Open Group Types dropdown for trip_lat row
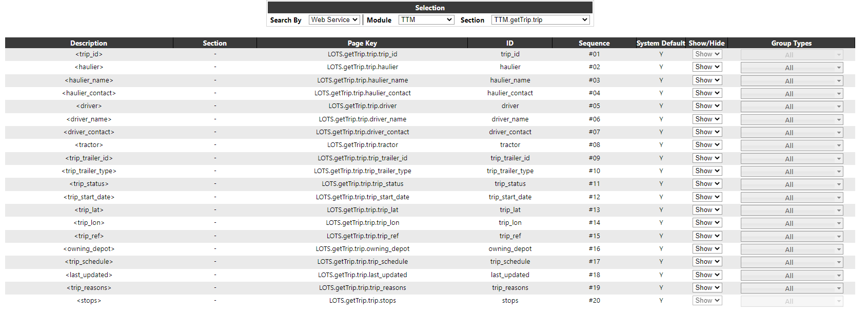This screenshot has width=868, height=314. 792,211
